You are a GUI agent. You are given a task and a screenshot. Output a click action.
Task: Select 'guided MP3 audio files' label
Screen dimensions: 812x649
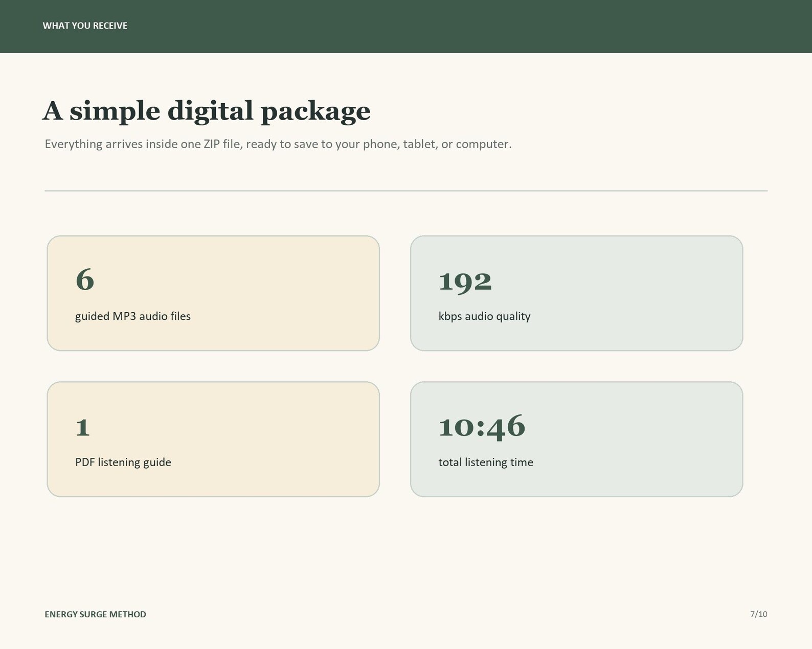tap(133, 316)
